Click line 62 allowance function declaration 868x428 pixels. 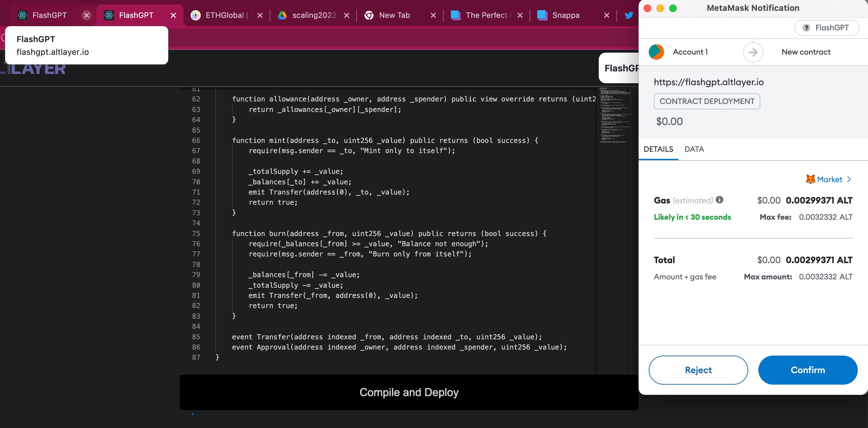coord(414,99)
